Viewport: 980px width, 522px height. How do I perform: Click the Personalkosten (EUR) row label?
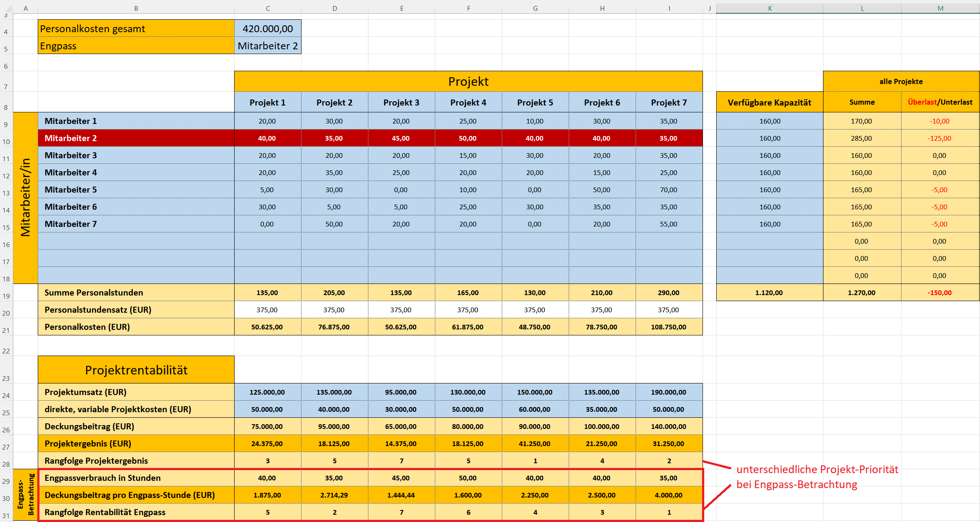136,327
